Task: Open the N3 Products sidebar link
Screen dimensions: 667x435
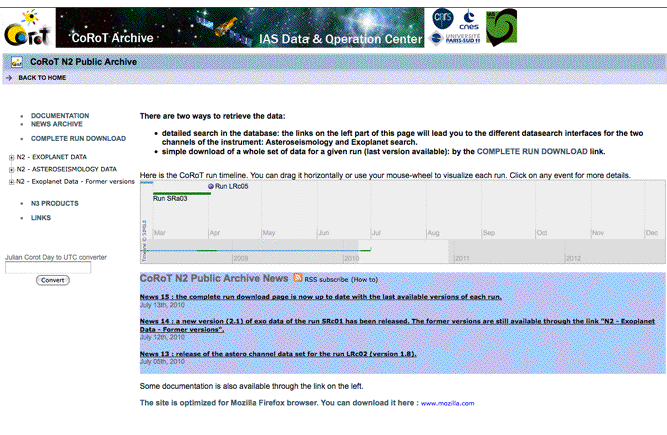Action: (54, 203)
